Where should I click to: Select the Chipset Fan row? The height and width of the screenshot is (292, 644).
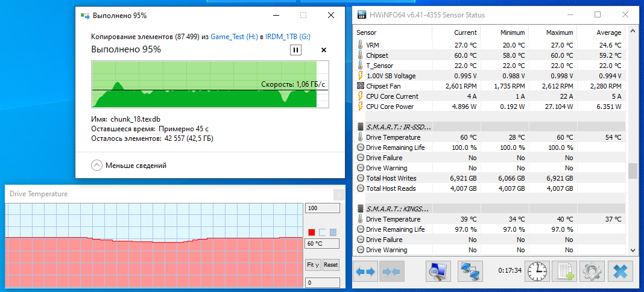[x=490, y=86]
